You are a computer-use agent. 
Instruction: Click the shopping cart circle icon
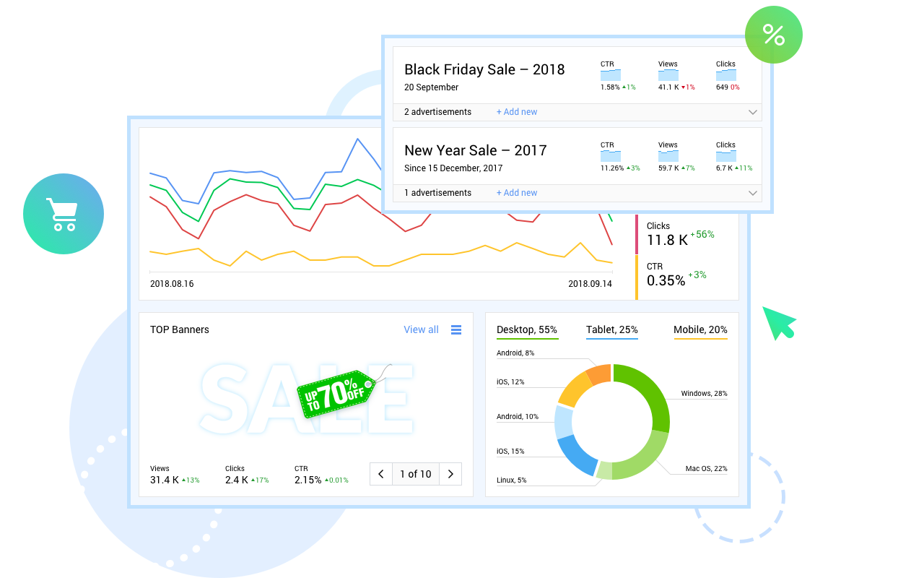coord(64,214)
